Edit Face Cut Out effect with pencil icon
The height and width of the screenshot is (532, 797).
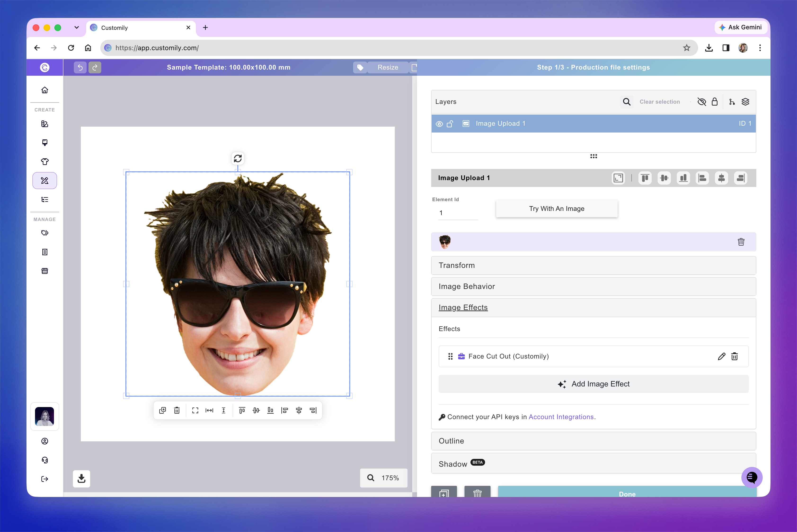click(722, 356)
